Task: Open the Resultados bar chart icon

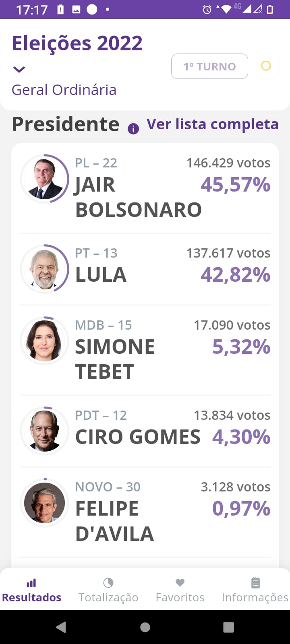Action: 31,583
